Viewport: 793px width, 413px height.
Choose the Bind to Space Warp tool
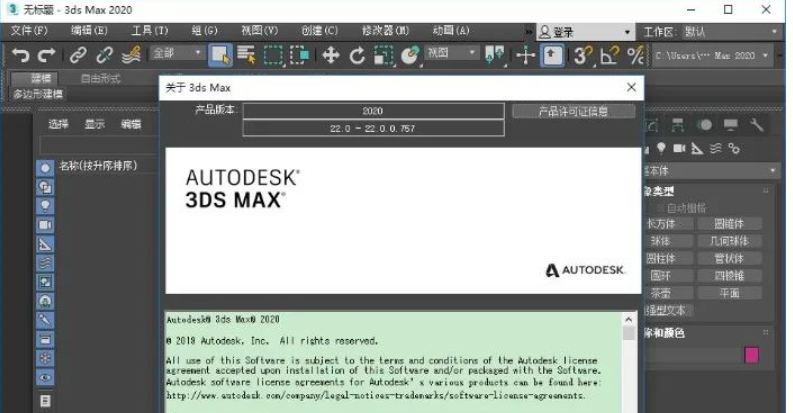[131, 55]
